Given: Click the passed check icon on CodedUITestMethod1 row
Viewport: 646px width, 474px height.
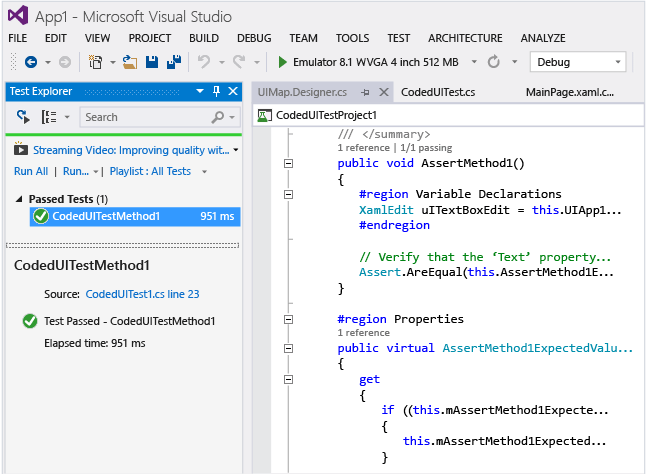Looking at the screenshot, I should (41, 216).
